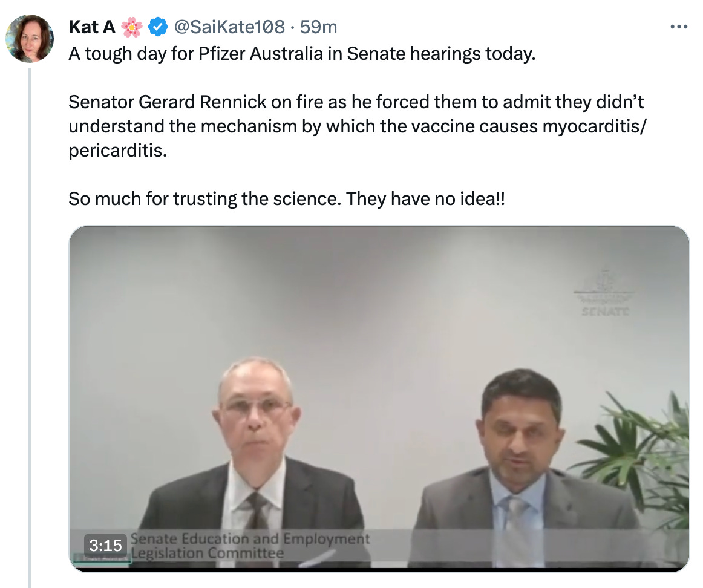The width and height of the screenshot is (703, 588).
Task: Open the tweet via the 59m timestamp
Action: point(318,27)
